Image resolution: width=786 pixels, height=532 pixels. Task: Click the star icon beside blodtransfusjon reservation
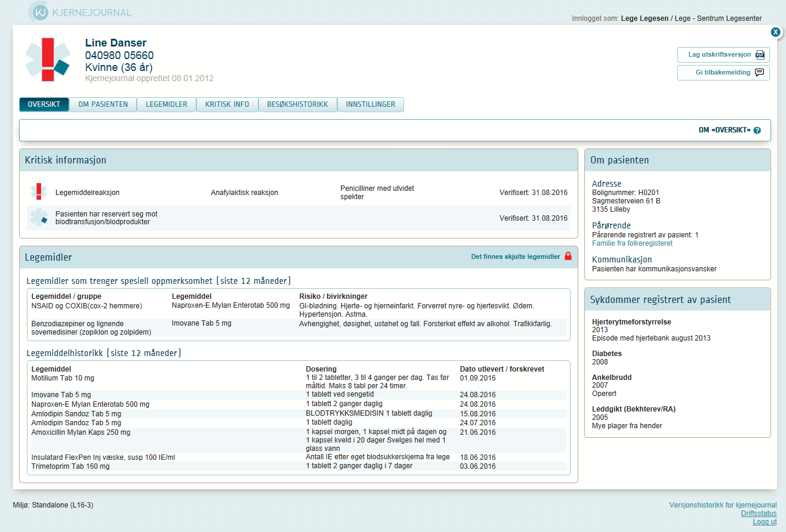click(x=39, y=217)
